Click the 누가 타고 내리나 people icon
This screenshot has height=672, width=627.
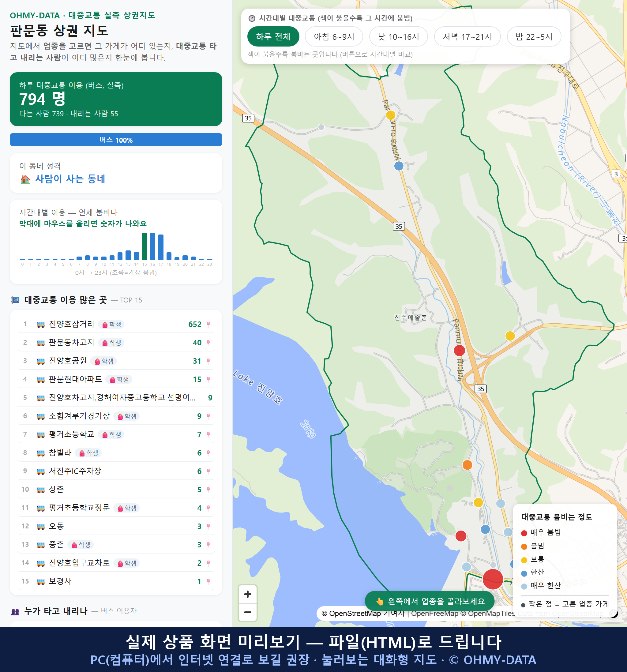15,611
